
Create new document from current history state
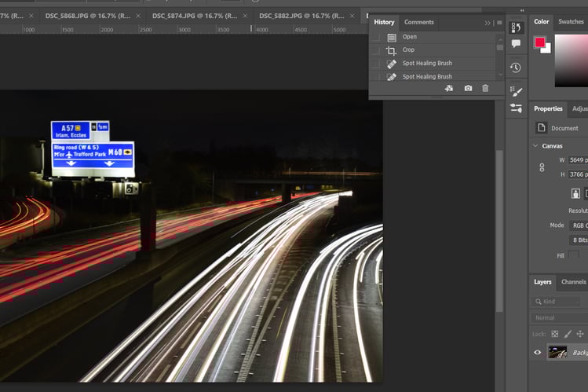click(x=449, y=88)
